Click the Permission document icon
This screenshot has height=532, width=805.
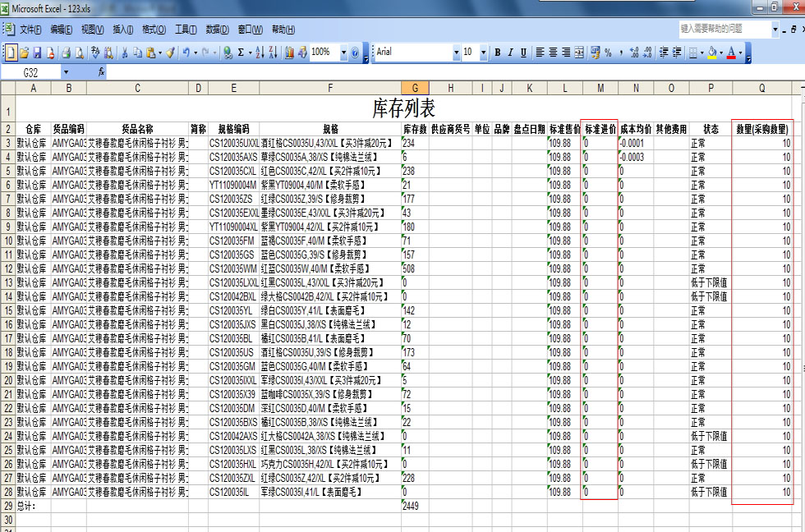point(50,53)
